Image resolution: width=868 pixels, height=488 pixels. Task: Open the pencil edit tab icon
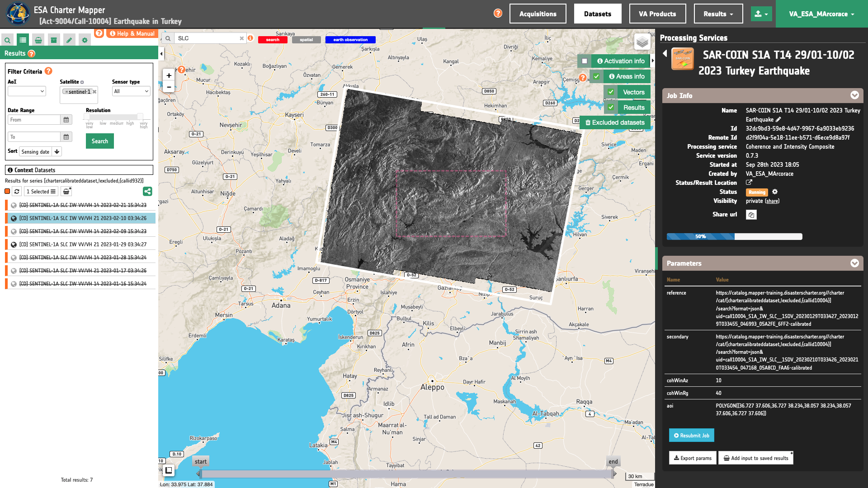pyautogui.click(x=69, y=40)
